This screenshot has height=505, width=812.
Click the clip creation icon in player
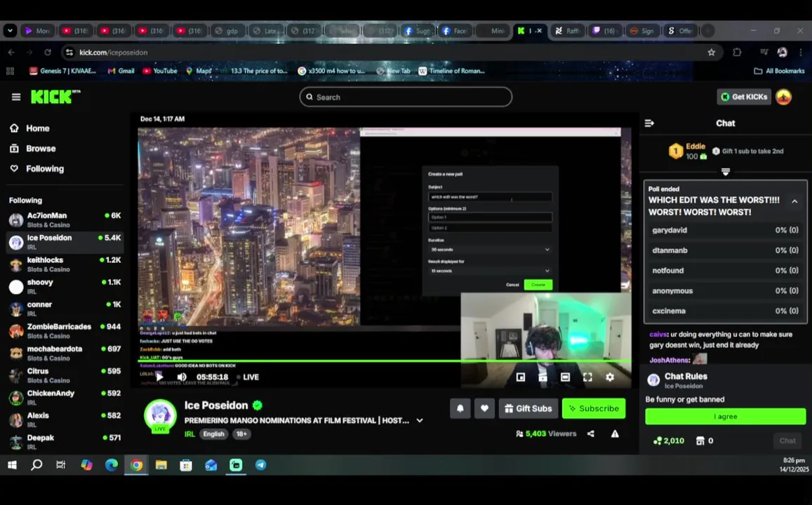tap(543, 377)
